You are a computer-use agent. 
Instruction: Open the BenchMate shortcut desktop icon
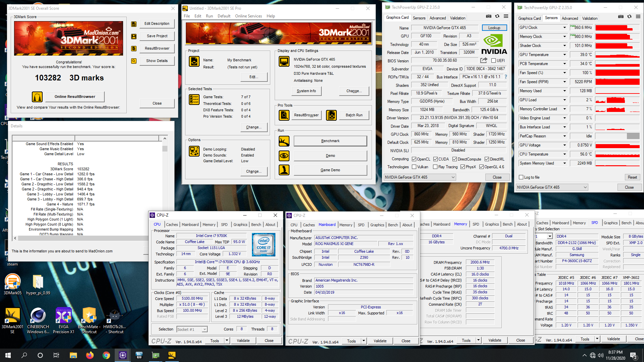89,320
